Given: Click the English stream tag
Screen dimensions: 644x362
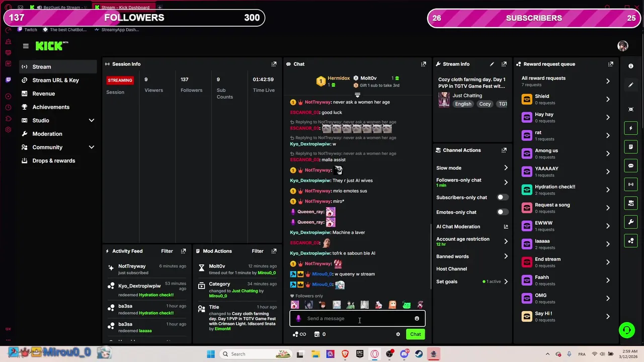Looking at the screenshot, I should pyautogui.click(x=463, y=104).
